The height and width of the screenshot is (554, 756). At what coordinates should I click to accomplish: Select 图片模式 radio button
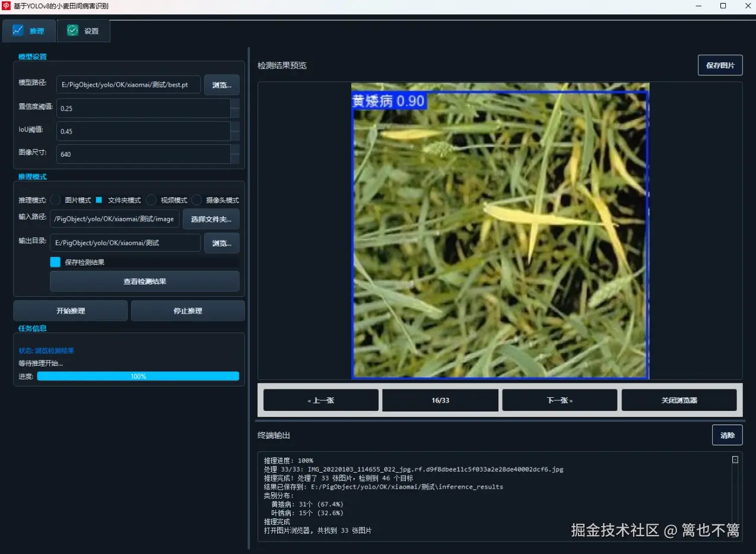[55, 200]
